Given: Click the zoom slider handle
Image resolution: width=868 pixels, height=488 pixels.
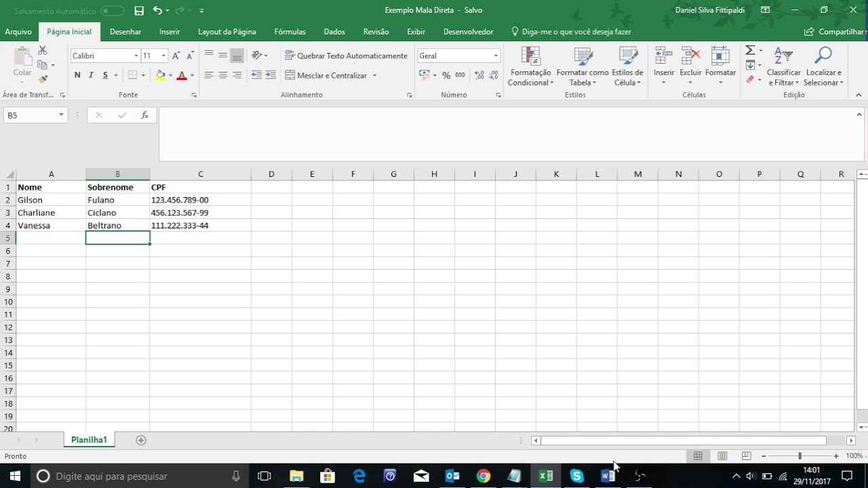Looking at the screenshot, I should click(x=800, y=456).
